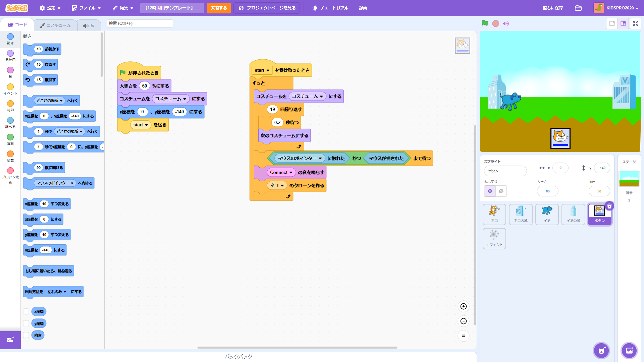644x362 pixels.
Task: Check the 向き reporter checkbox
Action: tap(26, 335)
